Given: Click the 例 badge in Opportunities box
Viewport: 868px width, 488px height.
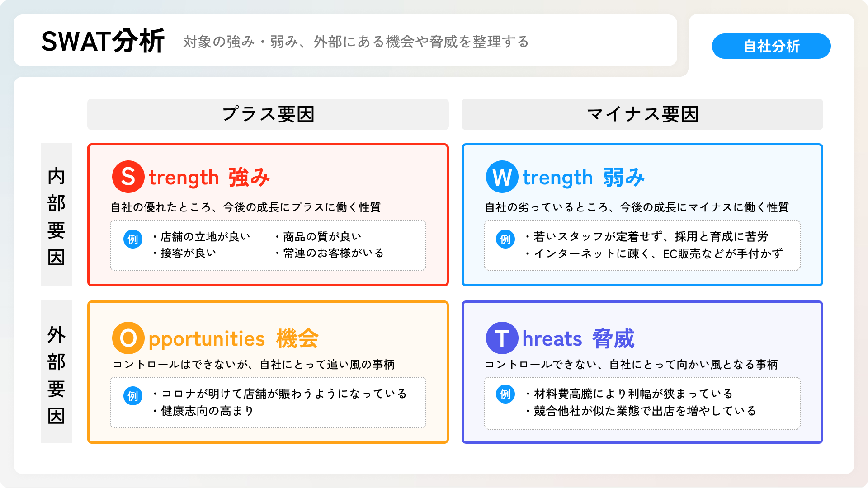Looking at the screenshot, I should (133, 396).
